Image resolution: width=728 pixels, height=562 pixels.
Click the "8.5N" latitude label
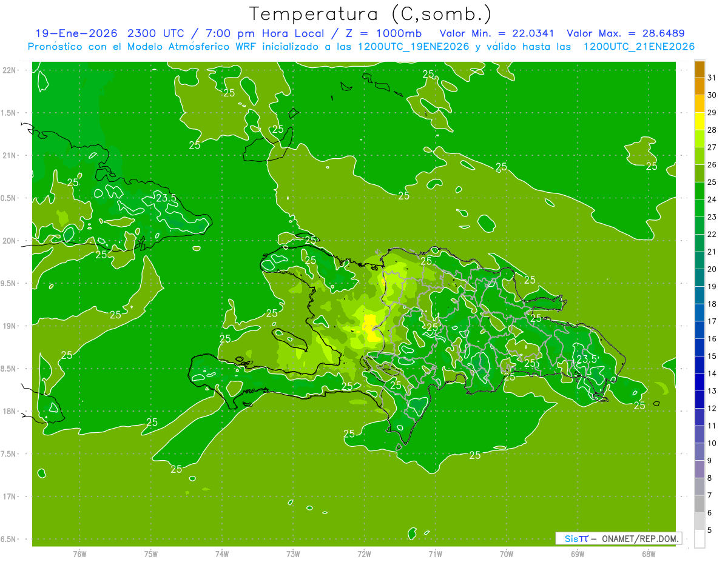click(8, 369)
